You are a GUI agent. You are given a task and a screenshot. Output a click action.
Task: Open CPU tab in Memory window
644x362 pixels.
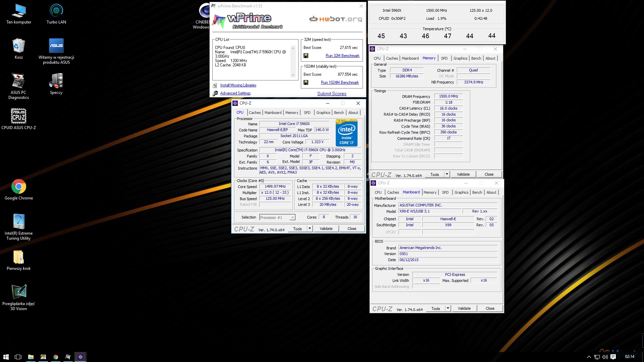(377, 58)
